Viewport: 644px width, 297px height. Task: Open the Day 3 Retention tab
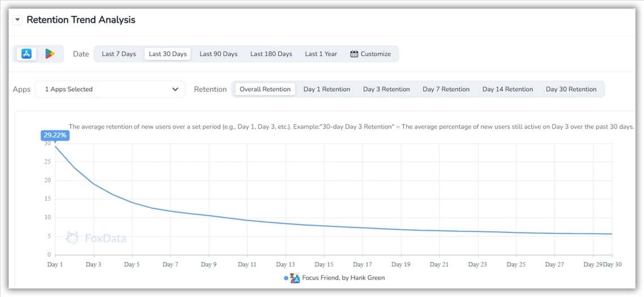[x=386, y=89]
